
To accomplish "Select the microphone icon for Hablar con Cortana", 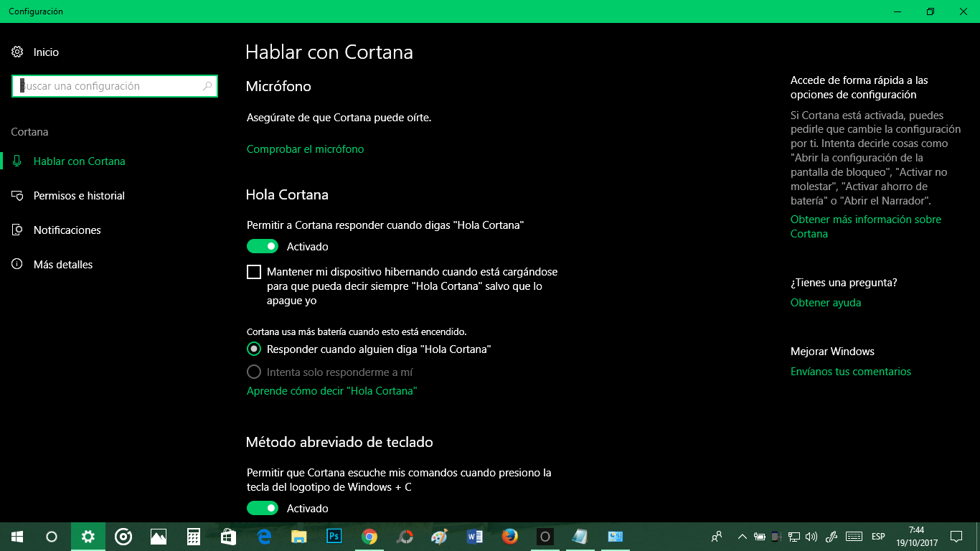I will tap(17, 161).
